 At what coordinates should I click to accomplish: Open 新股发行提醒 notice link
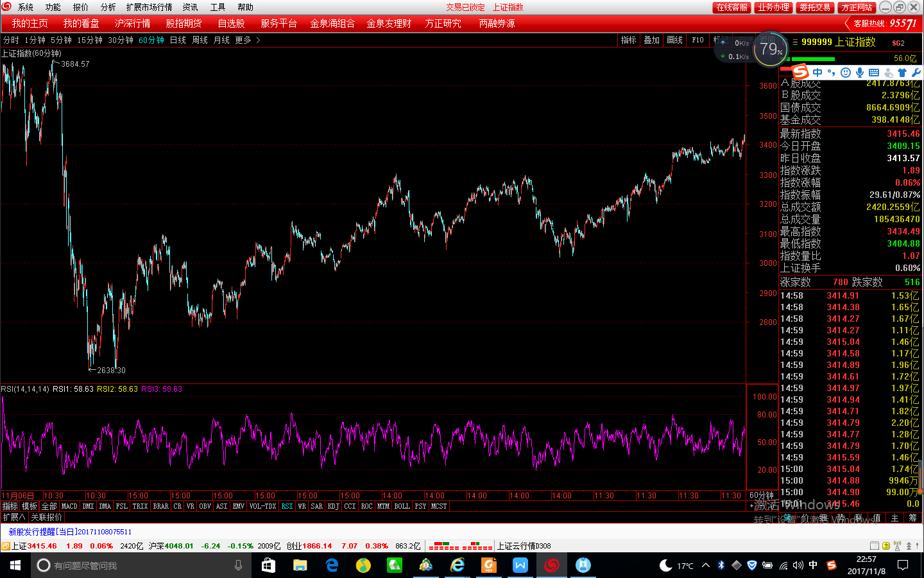click(70, 532)
